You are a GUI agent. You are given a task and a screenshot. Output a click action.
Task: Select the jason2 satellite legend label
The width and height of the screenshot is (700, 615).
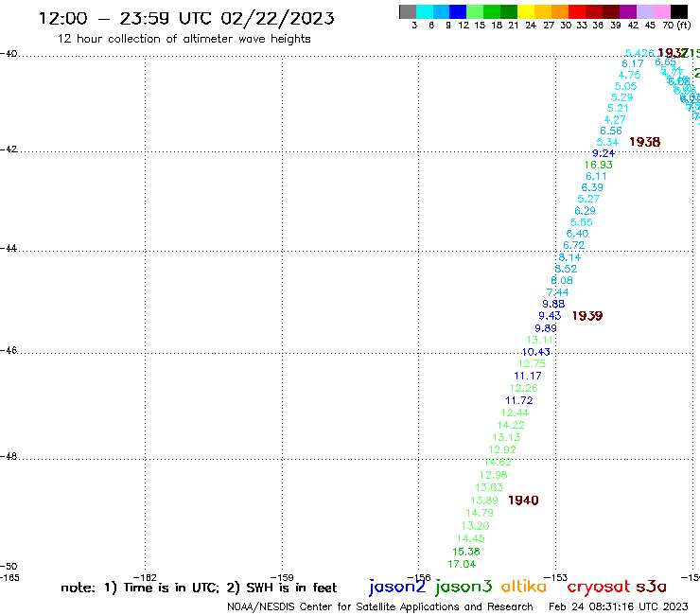(x=397, y=587)
